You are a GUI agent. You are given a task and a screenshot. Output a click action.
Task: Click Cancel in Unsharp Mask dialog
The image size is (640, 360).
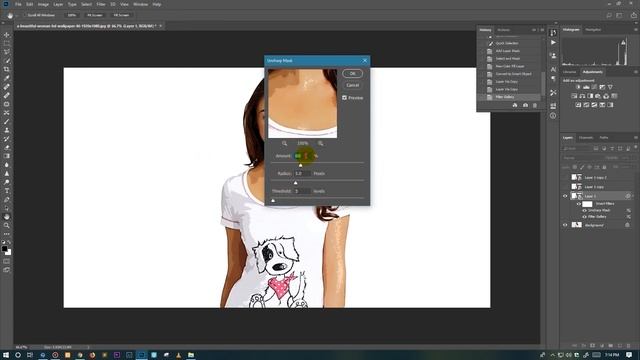(353, 85)
